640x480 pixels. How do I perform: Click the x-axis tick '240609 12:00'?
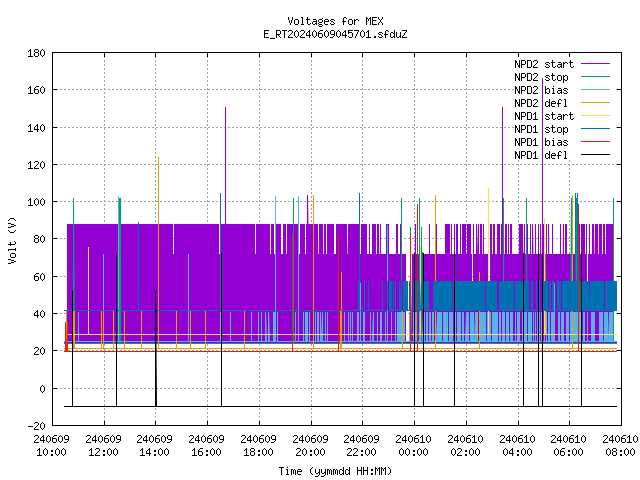[x=104, y=446]
